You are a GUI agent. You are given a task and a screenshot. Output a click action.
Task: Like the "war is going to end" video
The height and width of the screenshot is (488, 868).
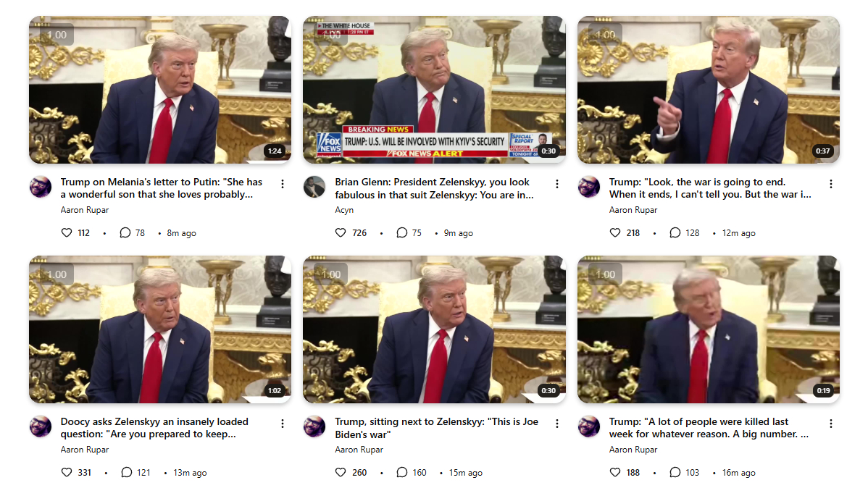[x=615, y=233]
